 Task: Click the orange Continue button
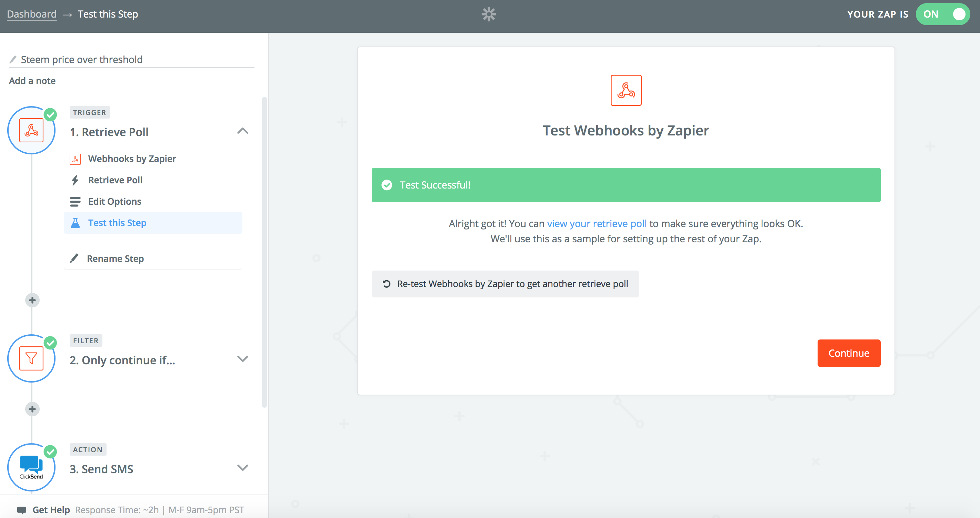coord(849,353)
